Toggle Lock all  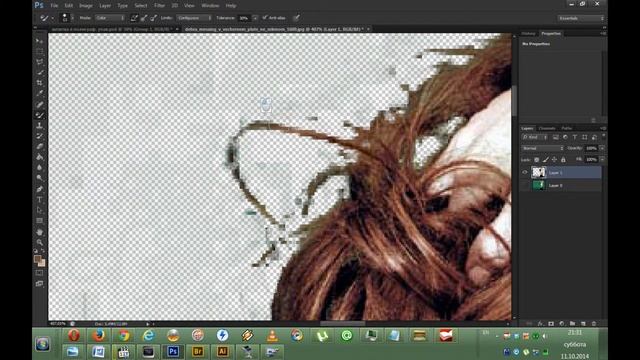tap(563, 160)
